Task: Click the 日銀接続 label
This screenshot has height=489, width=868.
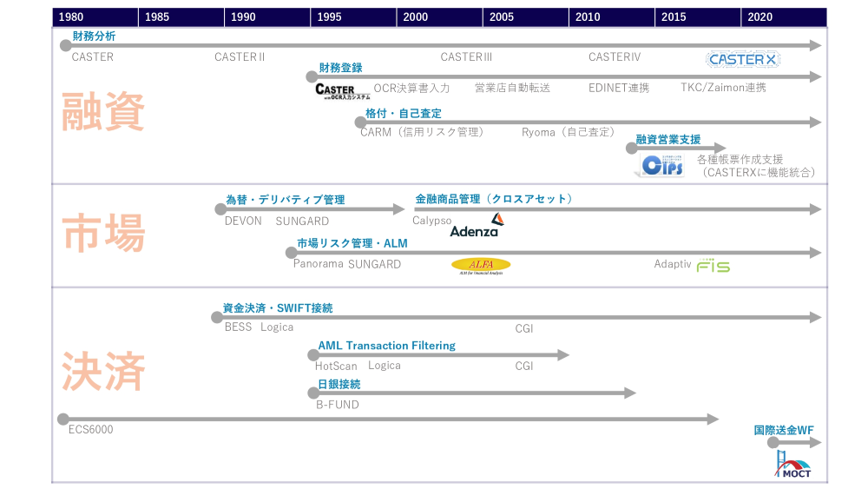Action: pos(339,384)
